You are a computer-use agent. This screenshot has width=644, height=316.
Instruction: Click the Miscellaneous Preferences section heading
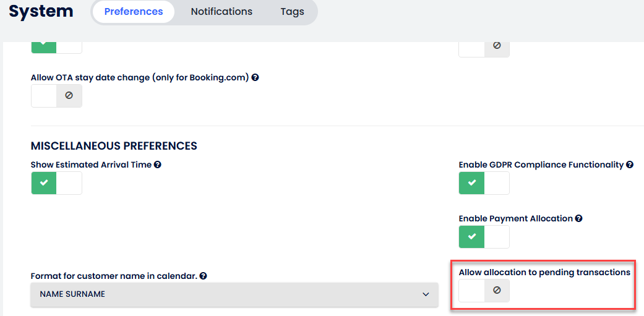114,146
